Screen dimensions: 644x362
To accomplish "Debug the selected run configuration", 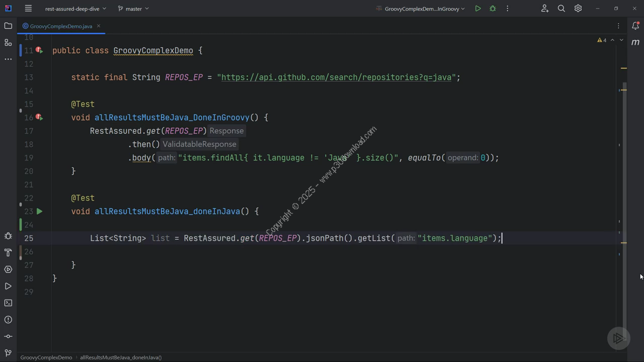I will (493, 9).
